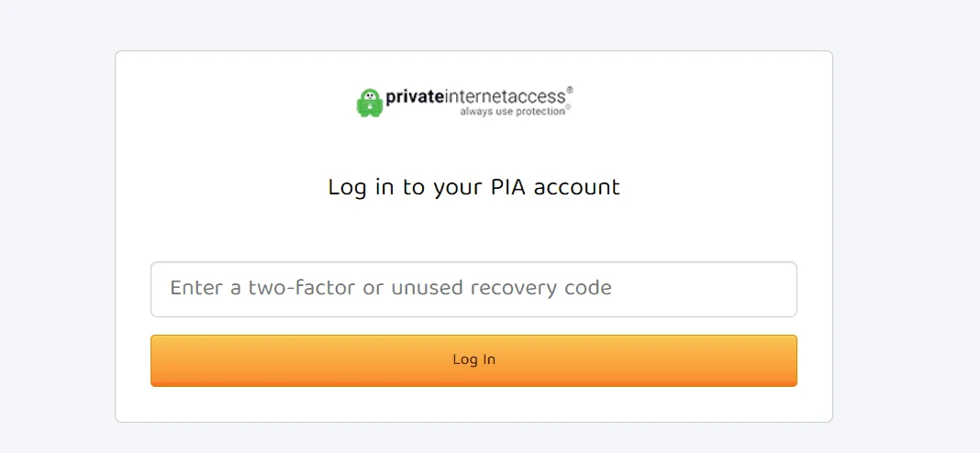Click the "Log In" label on the button
The height and width of the screenshot is (453, 980).
pyautogui.click(x=473, y=359)
